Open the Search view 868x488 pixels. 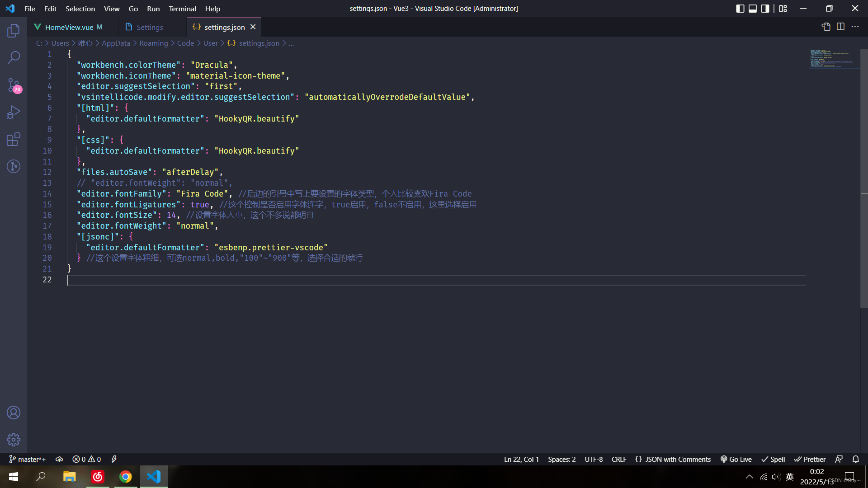pos(13,58)
